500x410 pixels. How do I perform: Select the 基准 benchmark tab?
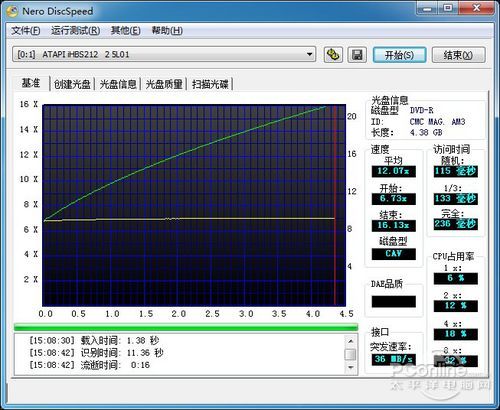(31, 83)
